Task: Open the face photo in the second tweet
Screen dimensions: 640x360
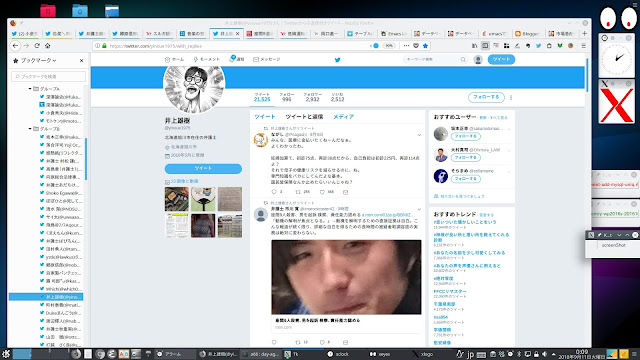Action: pos(346,277)
